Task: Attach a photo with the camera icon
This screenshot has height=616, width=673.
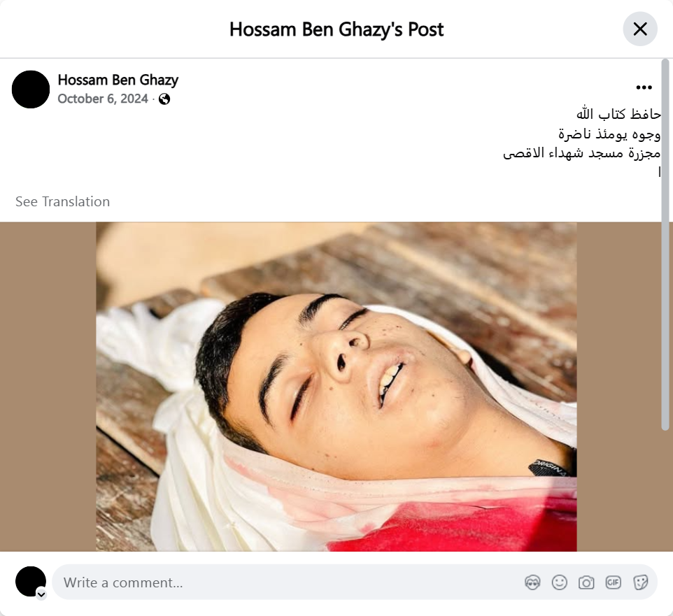Action: tap(586, 582)
